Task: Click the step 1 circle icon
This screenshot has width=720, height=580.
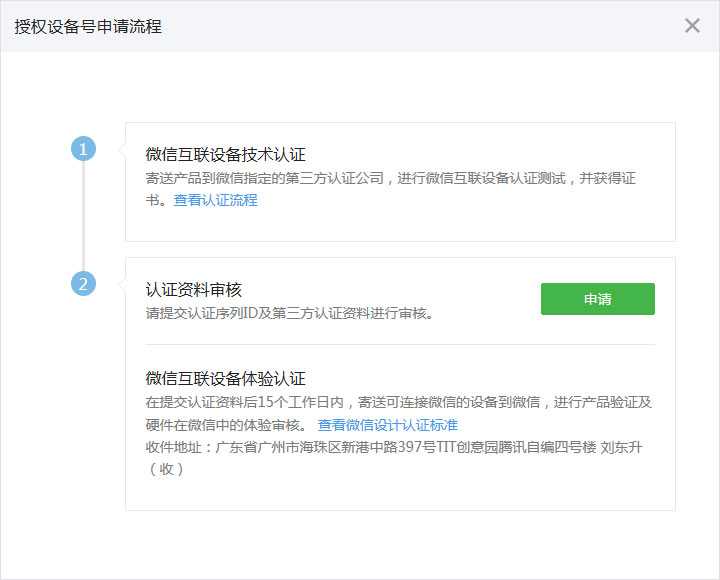Action: click(x=84, y=149)
